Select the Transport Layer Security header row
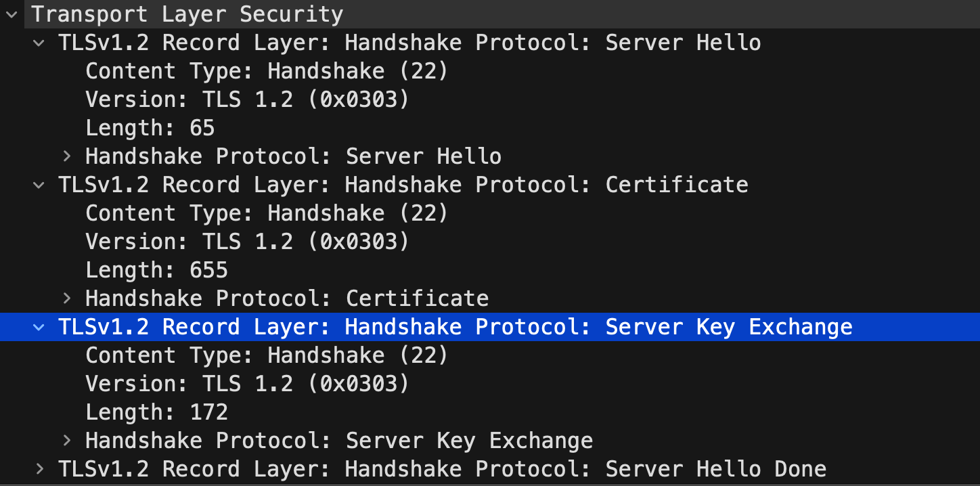 click(187, 14)
